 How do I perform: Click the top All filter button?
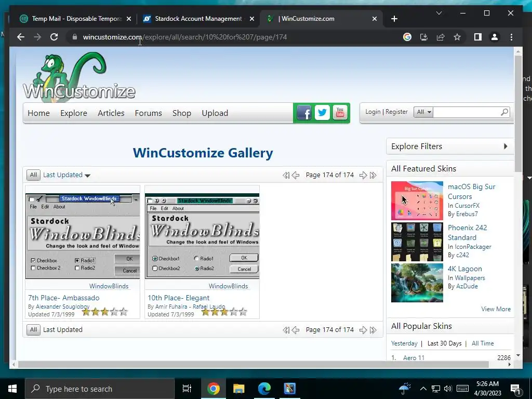[x=33, y=175]
